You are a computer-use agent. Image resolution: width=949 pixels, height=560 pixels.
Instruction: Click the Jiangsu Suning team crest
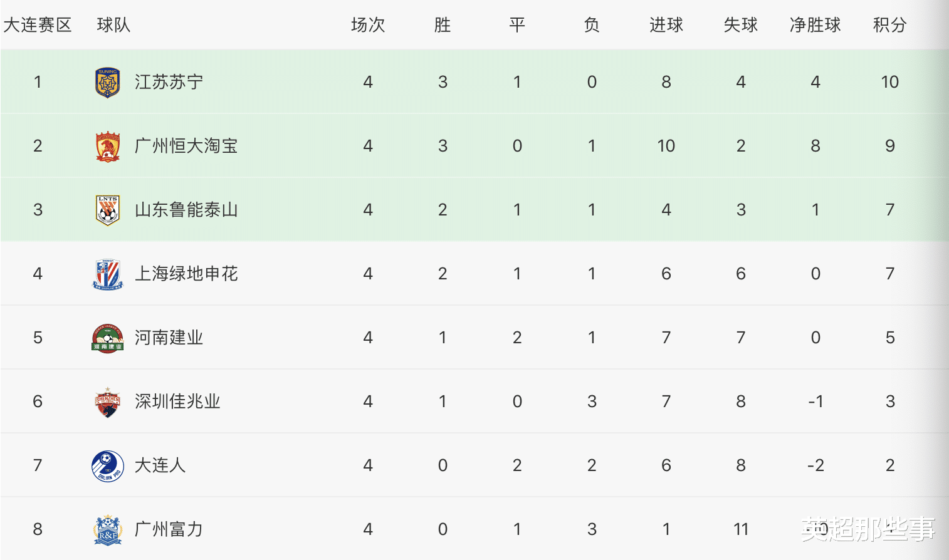tap(108, 83)
